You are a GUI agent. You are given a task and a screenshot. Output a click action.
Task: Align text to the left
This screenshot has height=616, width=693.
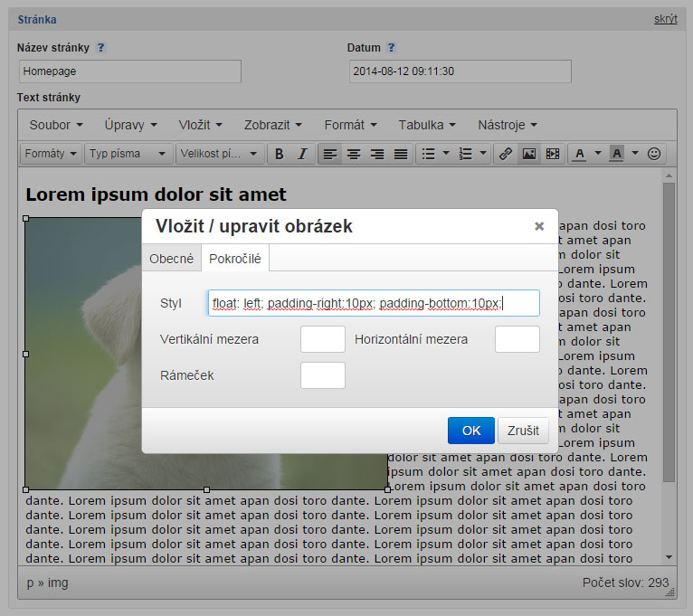[330, 154]
